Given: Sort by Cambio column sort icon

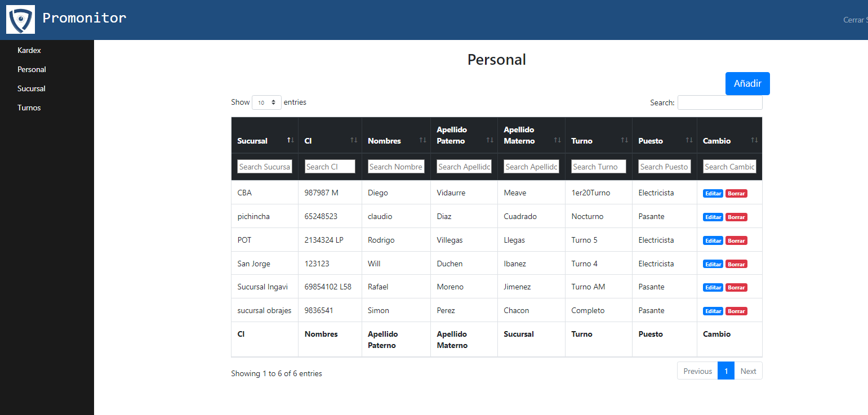Looking at the screenshot, I should 754,140.
